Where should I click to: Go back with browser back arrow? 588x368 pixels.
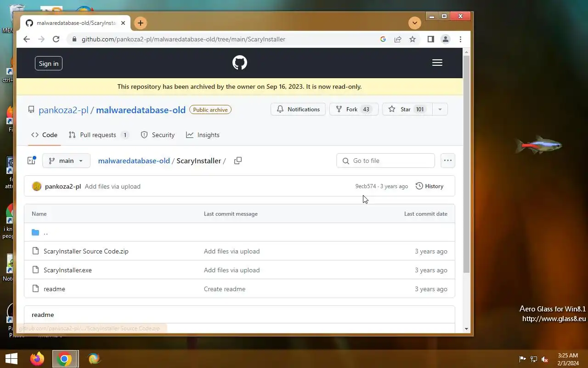(27, 39)
